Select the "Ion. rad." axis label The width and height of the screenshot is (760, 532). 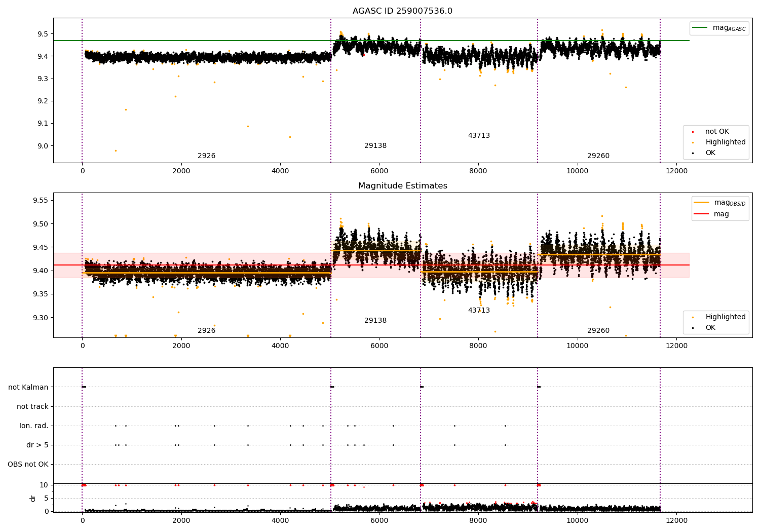34,426
